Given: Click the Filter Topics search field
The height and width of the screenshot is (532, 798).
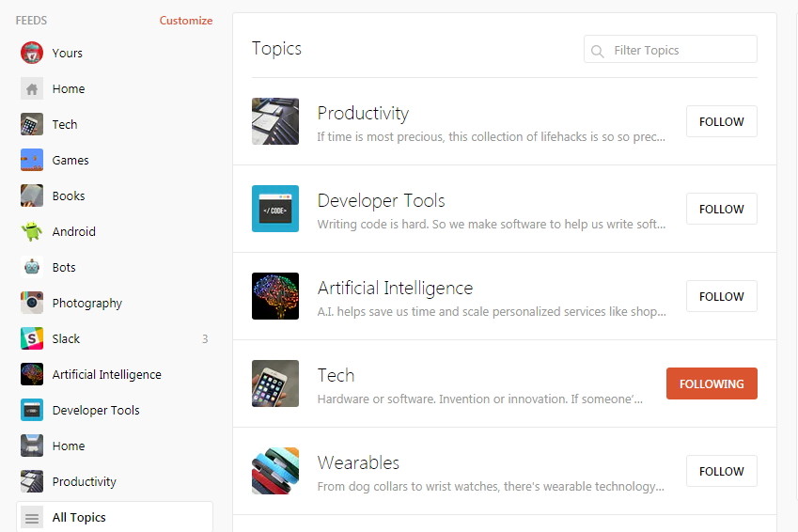Looking at the screenshot, I should [x=681, y=51].
